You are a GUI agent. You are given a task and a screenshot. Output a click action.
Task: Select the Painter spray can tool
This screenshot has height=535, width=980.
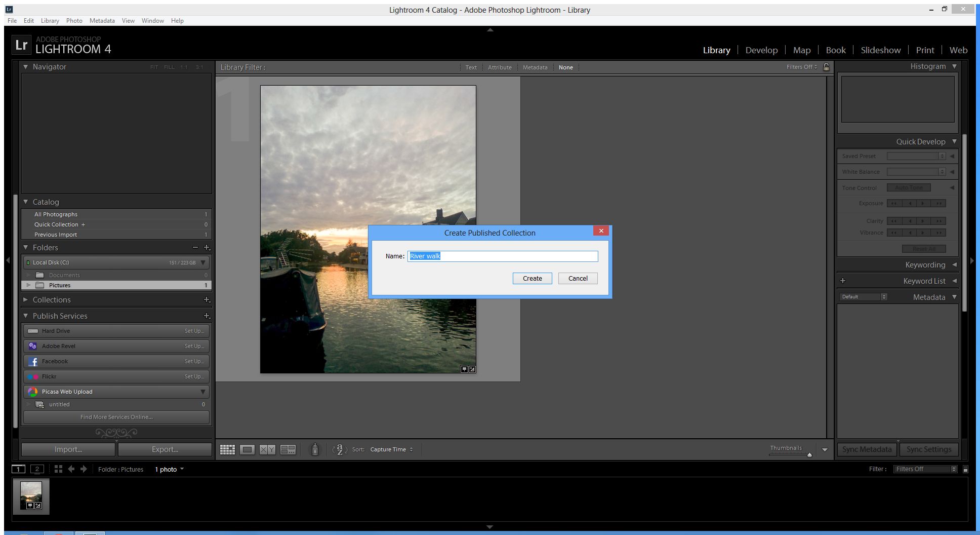315,449
